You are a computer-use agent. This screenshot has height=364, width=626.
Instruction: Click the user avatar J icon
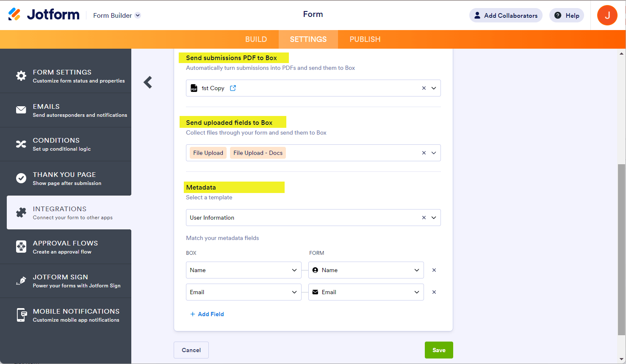click(x=607, y=15)
